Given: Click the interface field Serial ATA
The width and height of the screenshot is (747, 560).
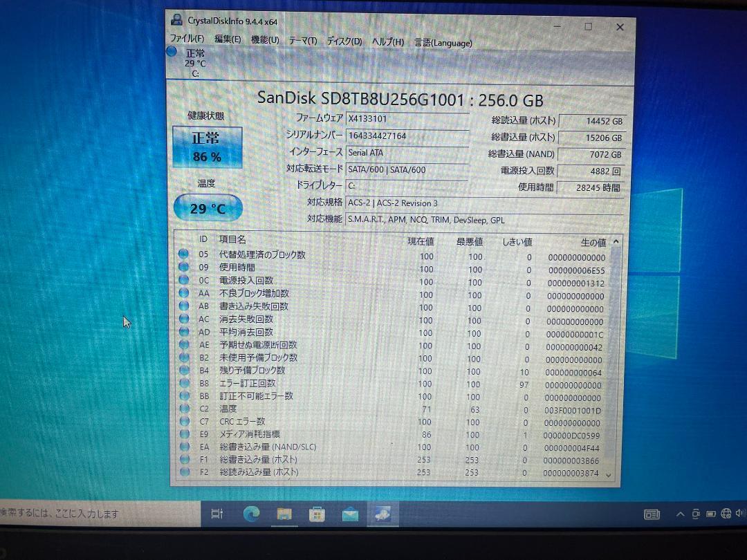Looking at the screenshot, I should [407, 152].
